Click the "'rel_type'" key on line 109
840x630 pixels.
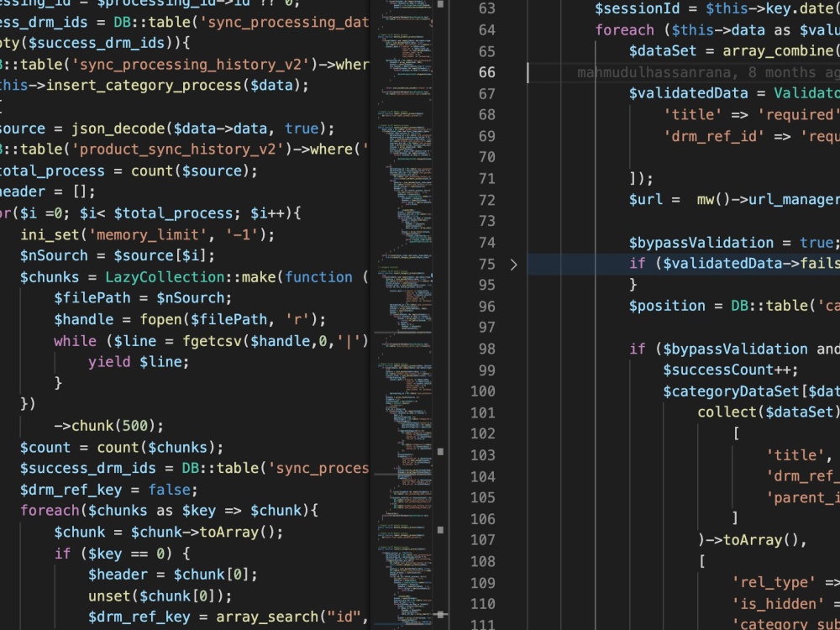[774, 582]
